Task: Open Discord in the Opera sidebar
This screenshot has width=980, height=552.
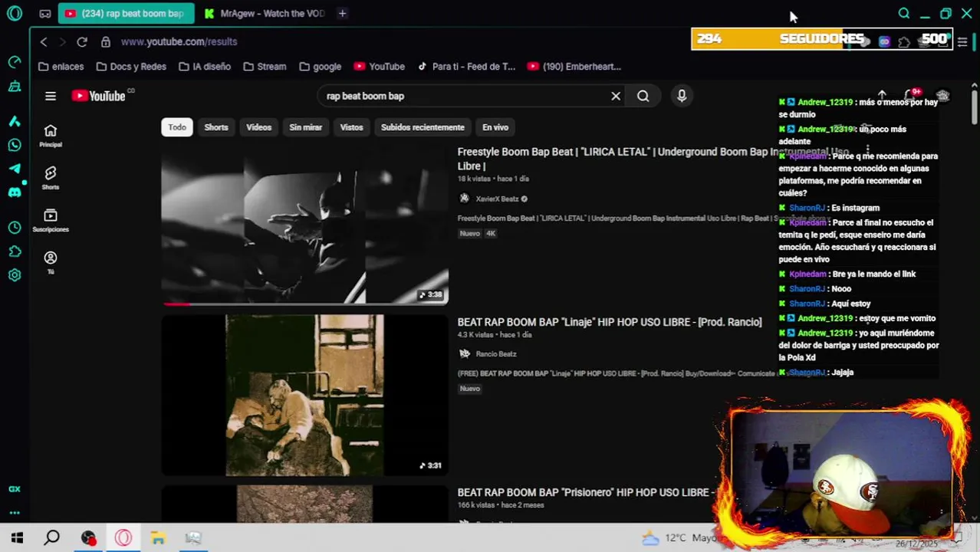Action: (x=15, y=192)
